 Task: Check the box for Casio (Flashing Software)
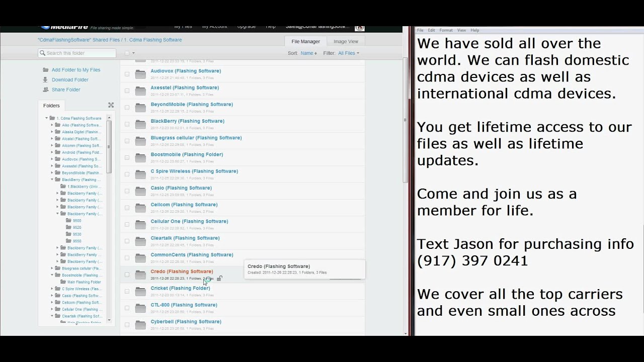coord(127,191)
